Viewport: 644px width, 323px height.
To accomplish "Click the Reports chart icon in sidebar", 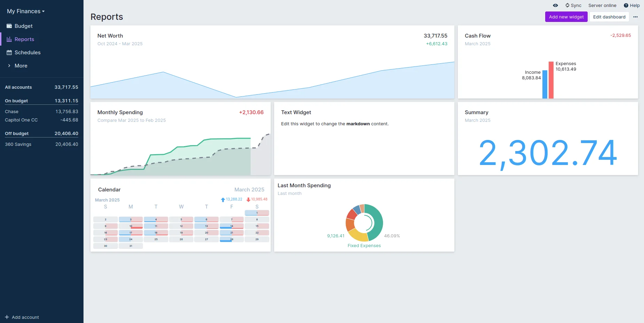I will [9, 39].
